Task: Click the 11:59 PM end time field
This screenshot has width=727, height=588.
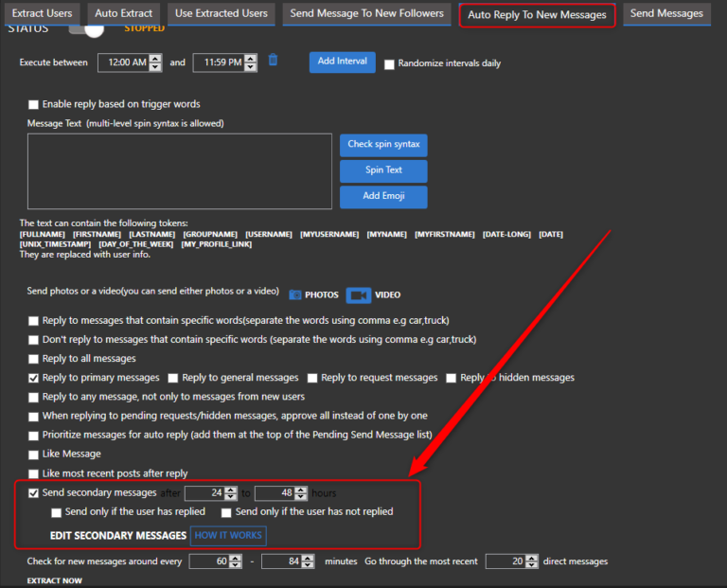Action: (x=220, y=62)
